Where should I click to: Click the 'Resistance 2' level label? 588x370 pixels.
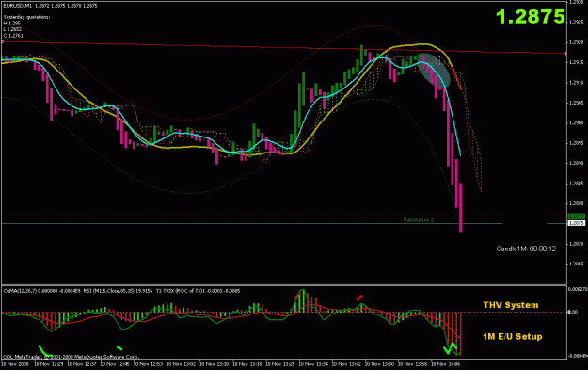tap(419, 220)
